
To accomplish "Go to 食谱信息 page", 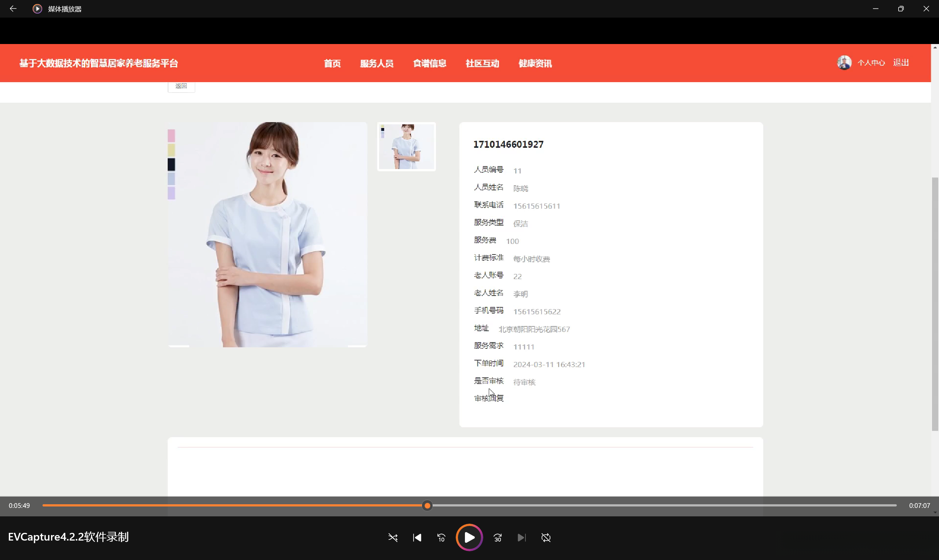I will (x=429, y=63).
